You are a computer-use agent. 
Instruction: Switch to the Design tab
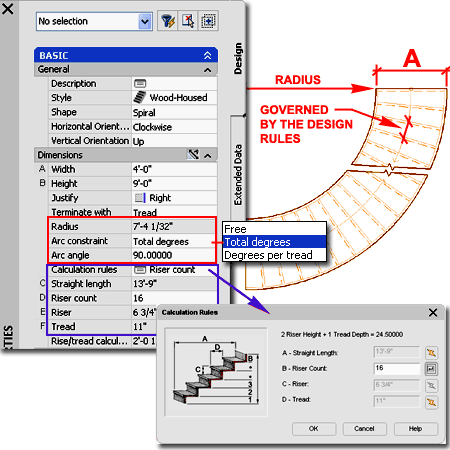(238, 58)
